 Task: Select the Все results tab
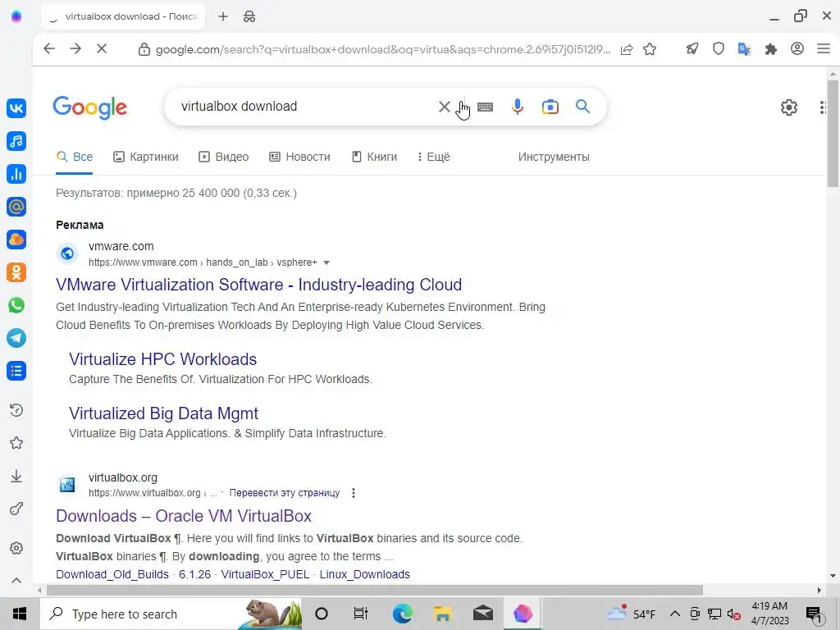coord(75,157)
